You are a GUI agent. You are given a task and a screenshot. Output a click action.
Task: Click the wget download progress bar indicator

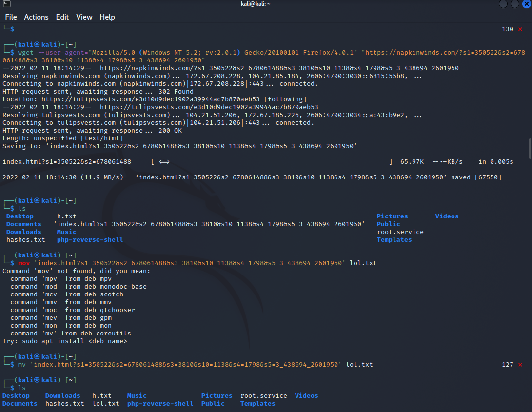tap(164, 162)
